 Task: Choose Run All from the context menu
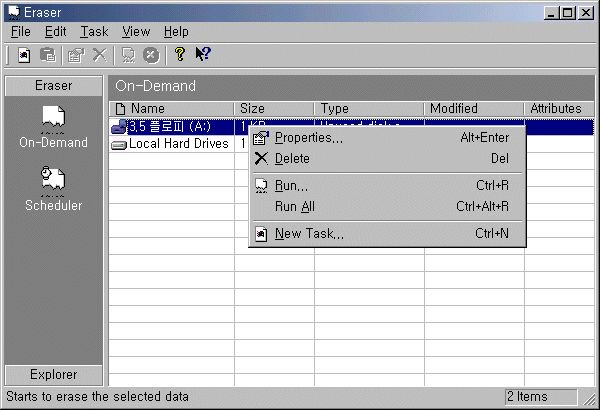coord(387,207)
